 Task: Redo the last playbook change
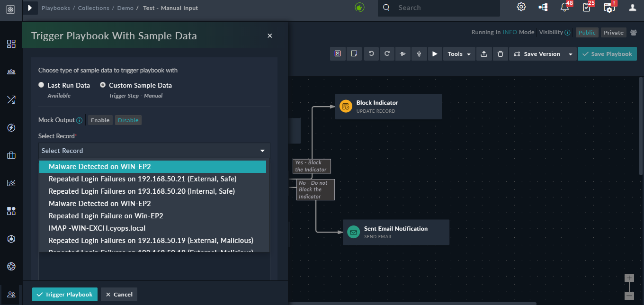click(x=387, y=54)
